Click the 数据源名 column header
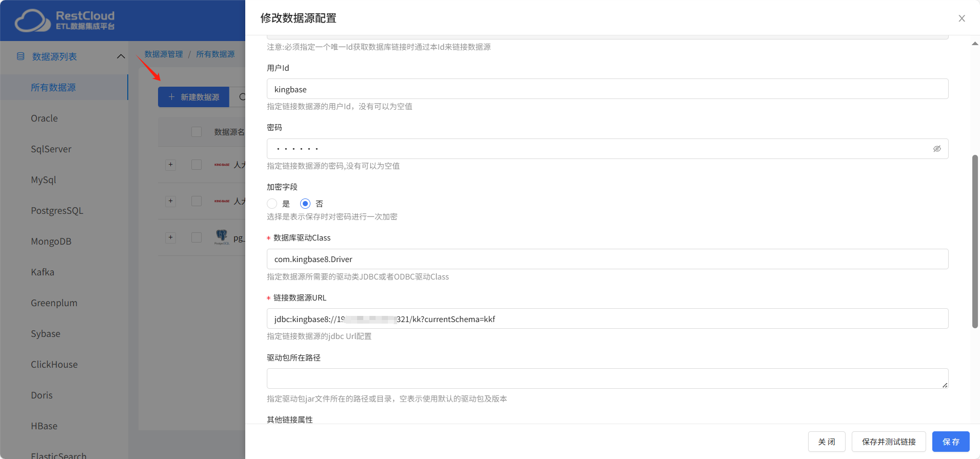The width and height of the screenshot is (980, 459). [229, 132]
